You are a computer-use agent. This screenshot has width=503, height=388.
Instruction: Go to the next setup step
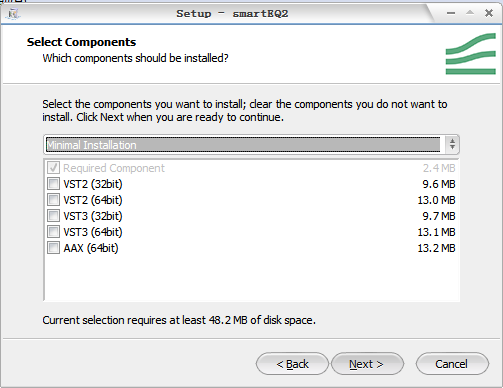(367, 364)
